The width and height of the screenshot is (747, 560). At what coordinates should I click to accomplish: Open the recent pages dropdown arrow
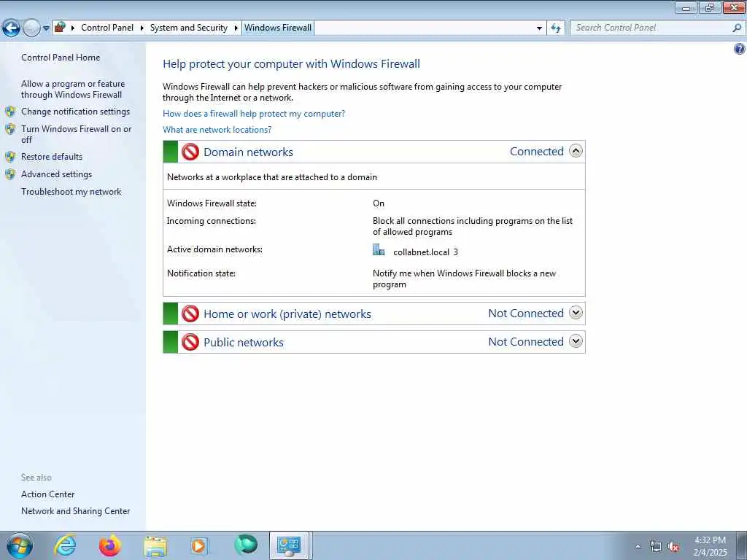click(46, 28)
